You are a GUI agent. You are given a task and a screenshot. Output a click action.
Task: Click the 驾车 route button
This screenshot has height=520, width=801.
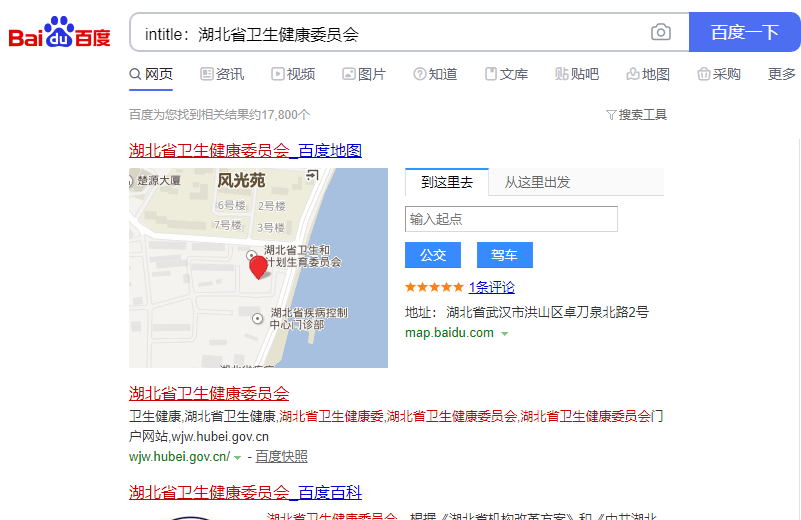click(x=505, y=255)
